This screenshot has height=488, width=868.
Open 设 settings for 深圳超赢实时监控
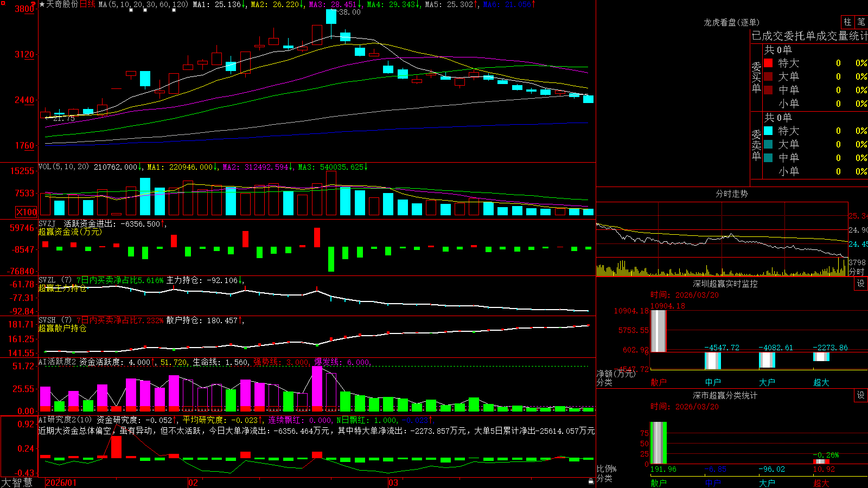(x=861, y=284)
